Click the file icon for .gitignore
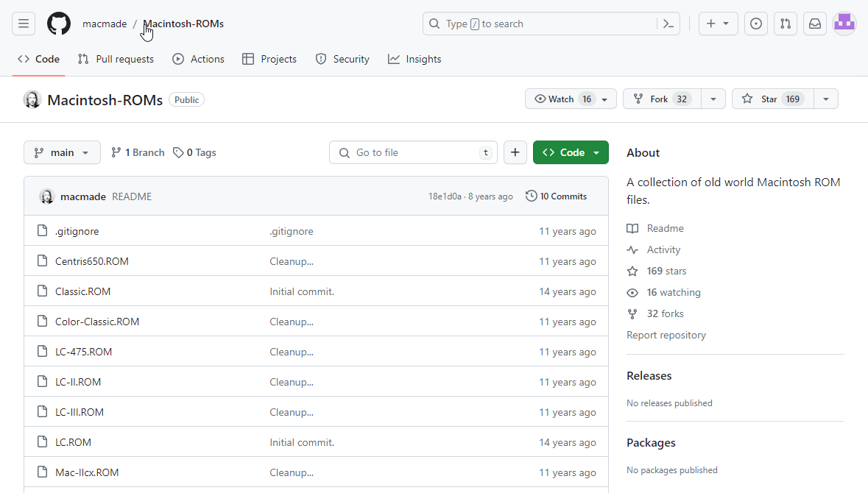Viewport: 868px width, 493px height. 42,231
